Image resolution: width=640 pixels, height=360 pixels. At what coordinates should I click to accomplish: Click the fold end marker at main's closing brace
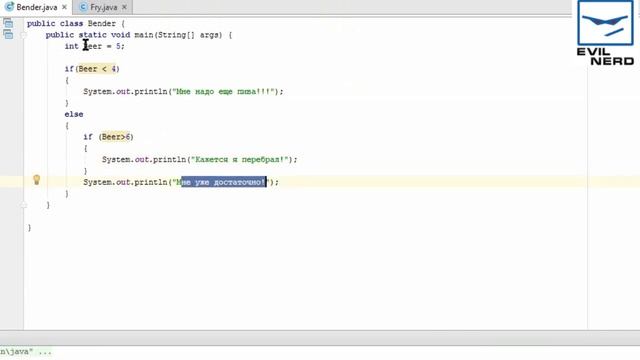tap(24, 205)
